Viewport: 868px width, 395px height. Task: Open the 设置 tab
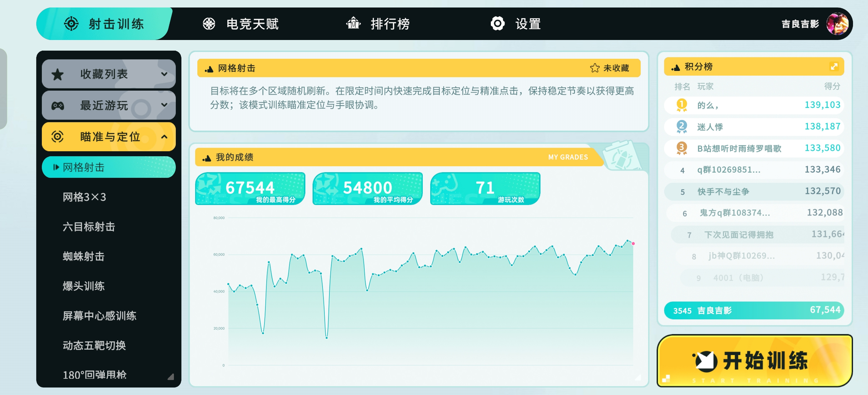tap(515, 24)
